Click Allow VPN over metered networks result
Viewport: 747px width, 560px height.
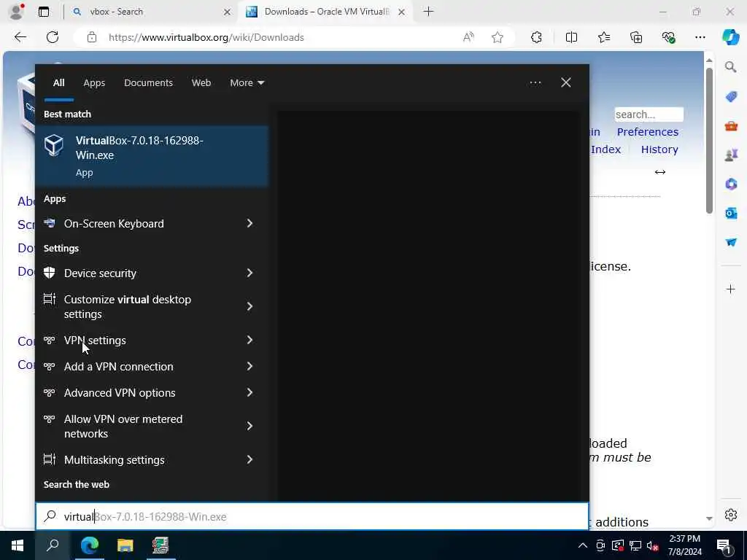pos(152,426)
